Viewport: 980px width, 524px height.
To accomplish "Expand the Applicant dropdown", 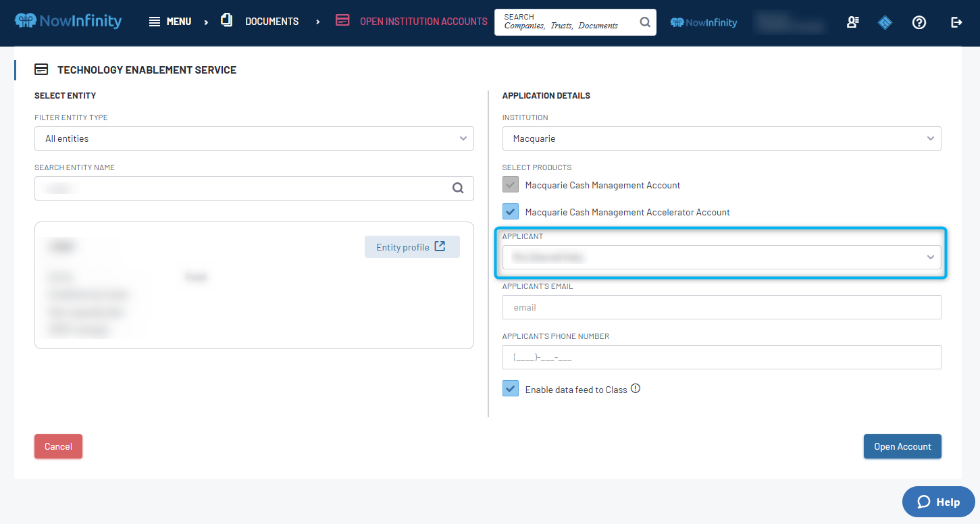I will (x=721, y=257).
